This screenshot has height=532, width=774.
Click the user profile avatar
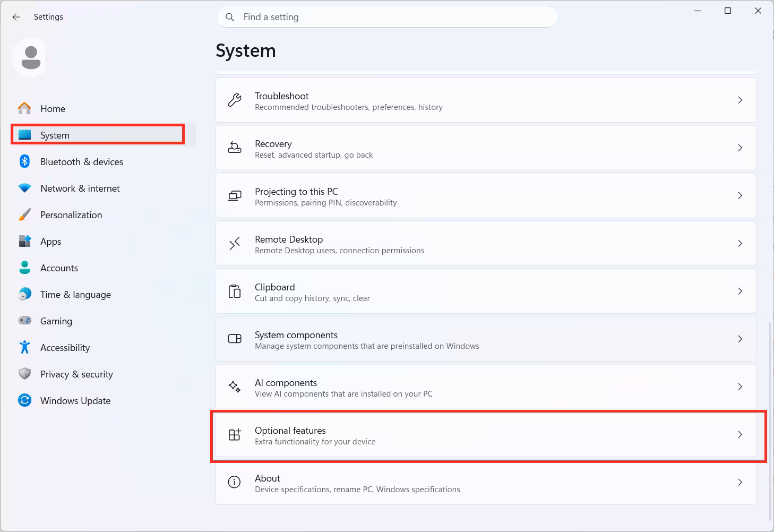(31, 57)
